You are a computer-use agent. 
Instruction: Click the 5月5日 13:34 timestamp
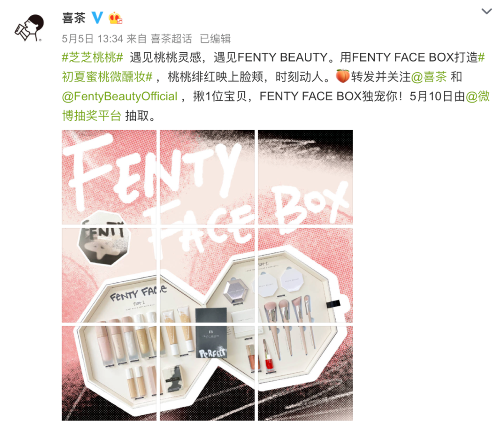92,39
